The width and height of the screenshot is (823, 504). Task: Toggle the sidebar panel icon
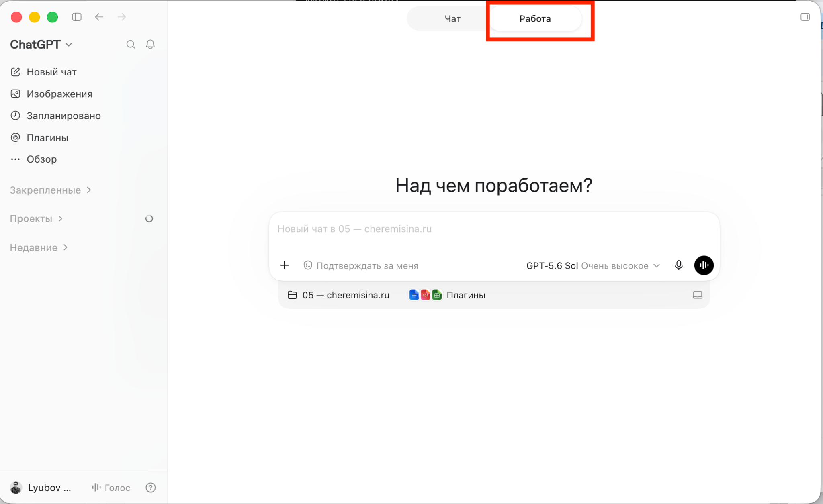(77, 17)
